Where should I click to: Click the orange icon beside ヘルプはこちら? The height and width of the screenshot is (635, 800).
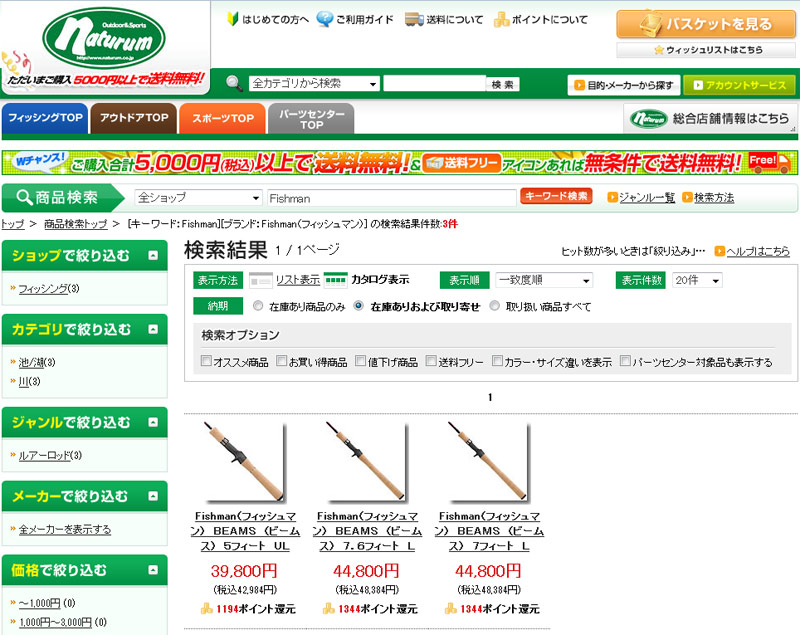click(x=719, y=251)
